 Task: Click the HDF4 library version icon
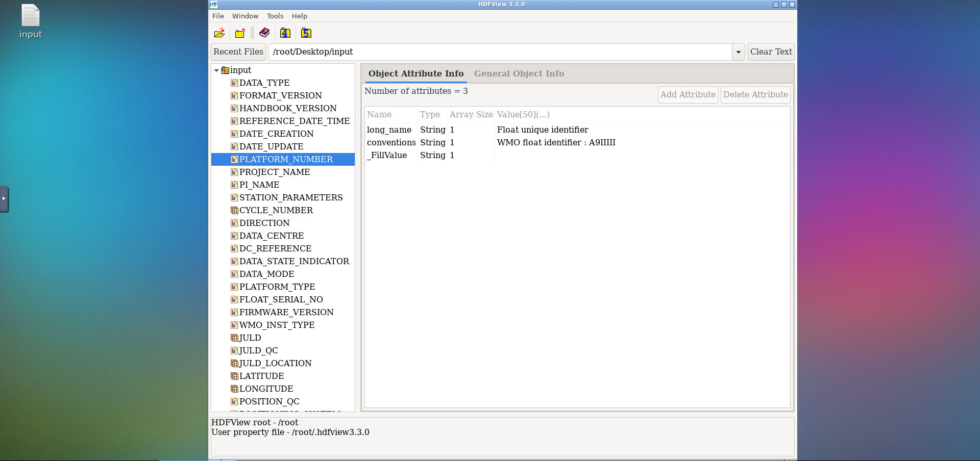pos(285,33)
